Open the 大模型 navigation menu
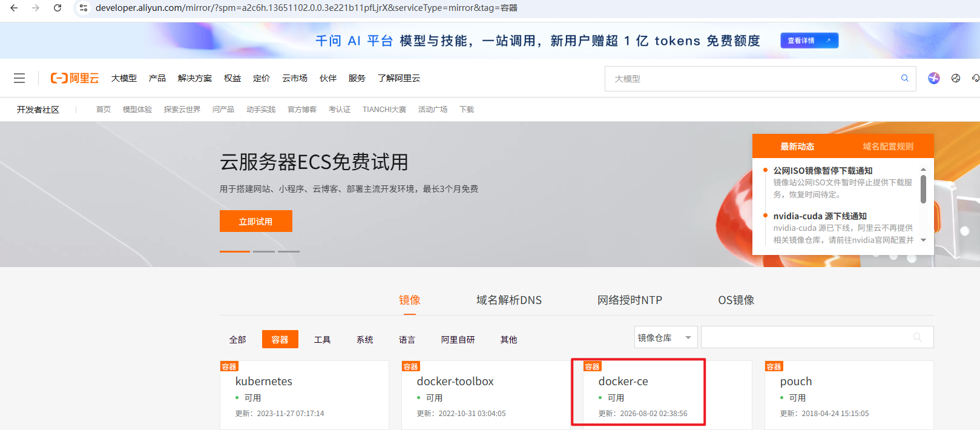Image resolution: width=980 pixels, height=430 pixels. click(124, 78)
